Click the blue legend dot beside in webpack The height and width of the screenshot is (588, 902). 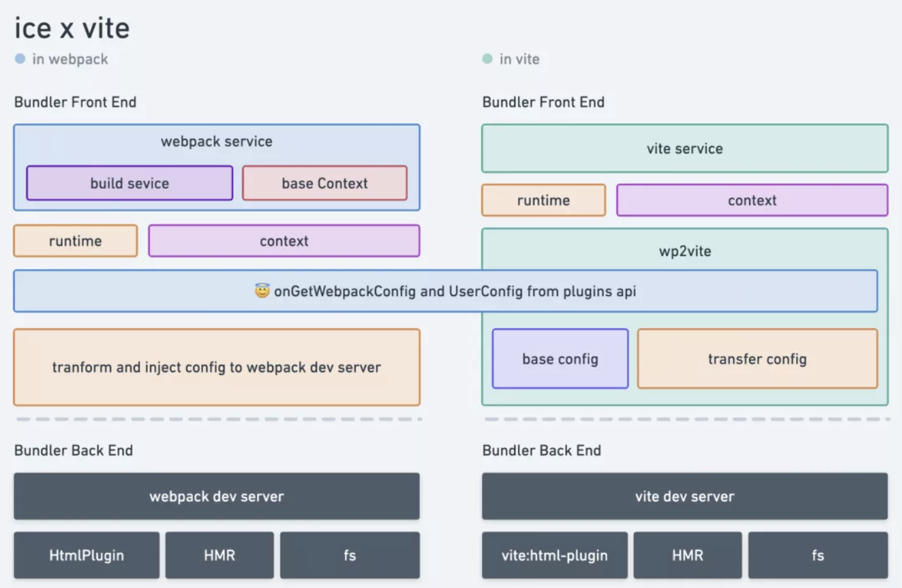pos(20,59)
